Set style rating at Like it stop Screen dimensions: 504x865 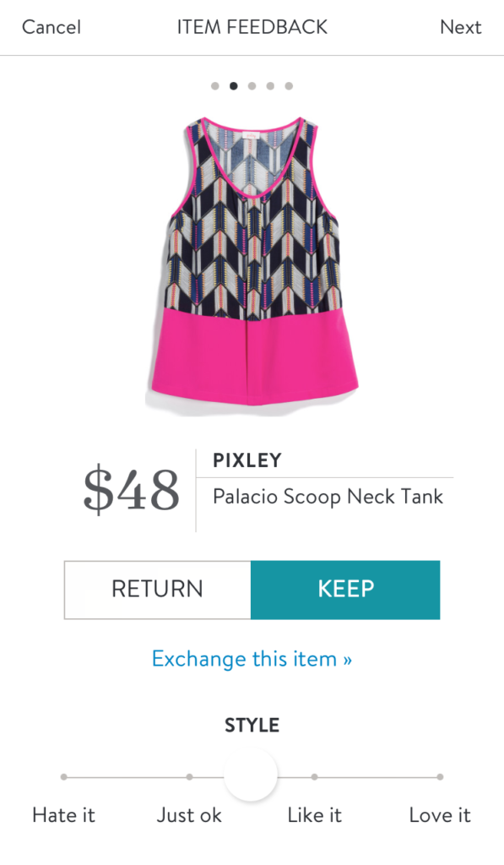(314, 777)
